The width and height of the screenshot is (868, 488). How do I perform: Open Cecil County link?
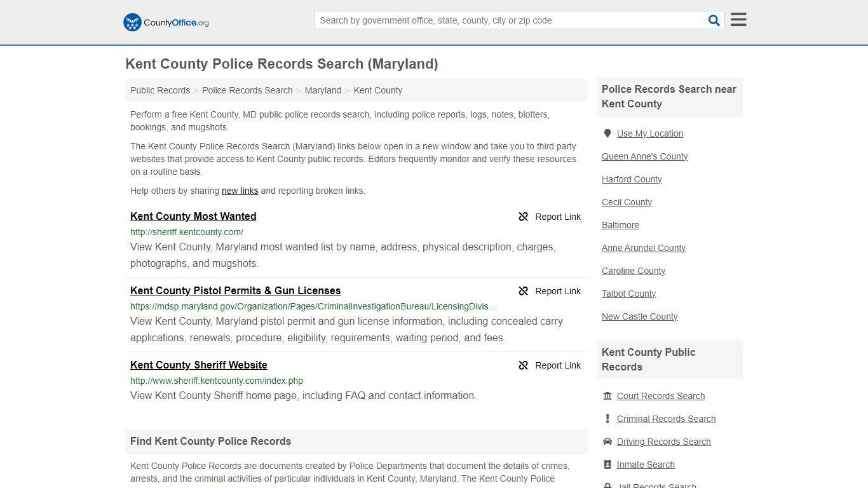627,202
